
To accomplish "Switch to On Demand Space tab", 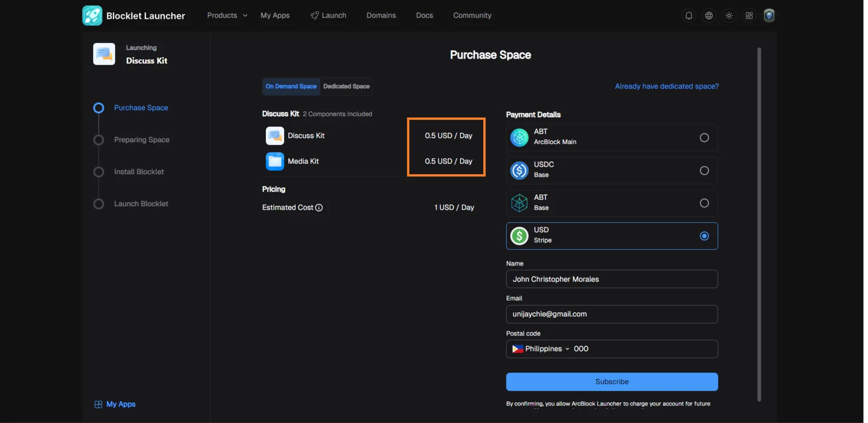I will [291, 86].
